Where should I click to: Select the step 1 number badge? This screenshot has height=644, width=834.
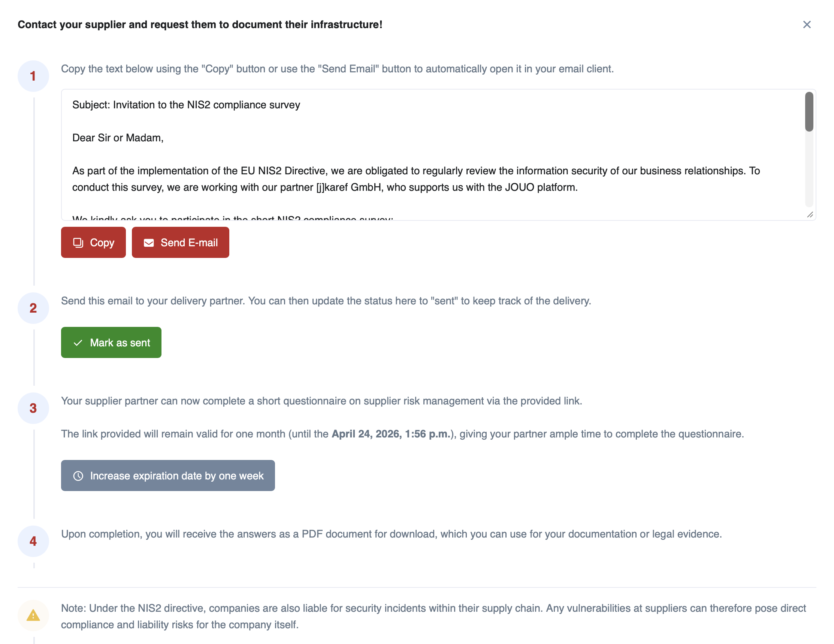click(x=33, y=76)
